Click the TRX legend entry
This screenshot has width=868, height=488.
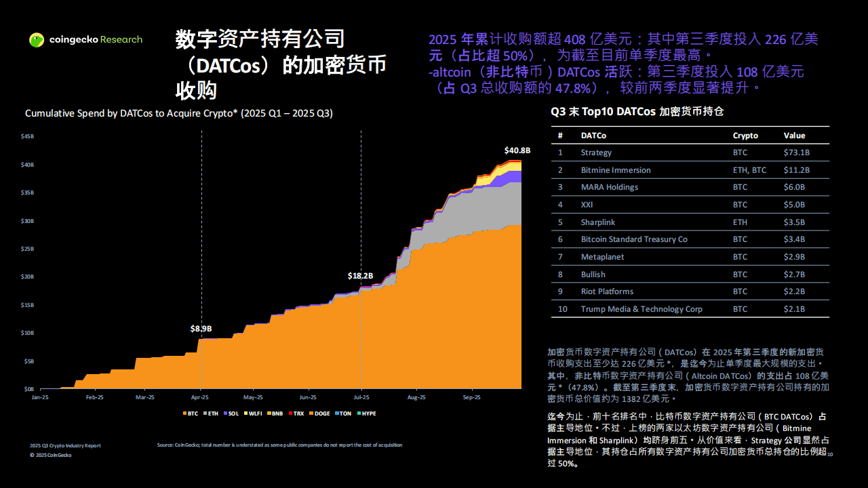point(296,413)
